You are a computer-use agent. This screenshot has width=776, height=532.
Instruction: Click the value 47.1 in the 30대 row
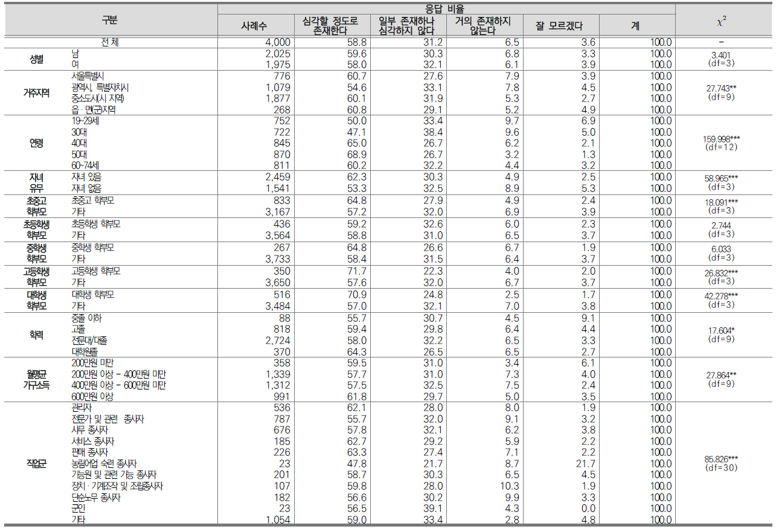coord(356,132)
